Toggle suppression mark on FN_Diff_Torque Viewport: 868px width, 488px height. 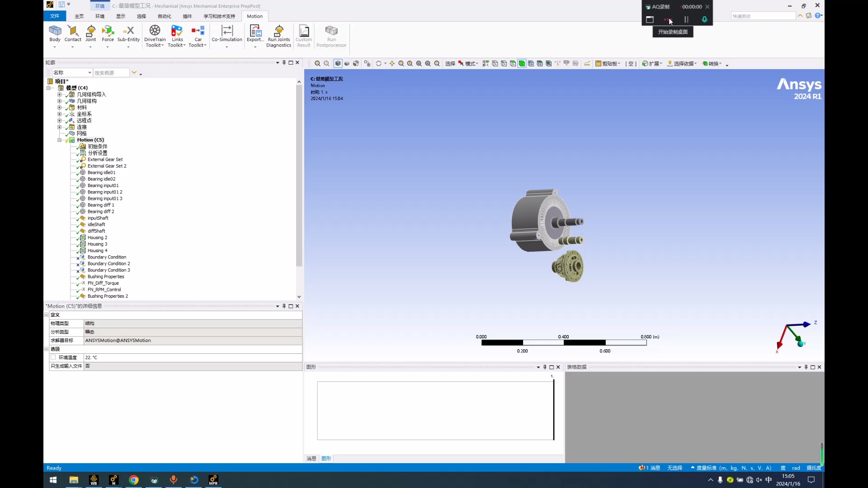pyautogui.click(x=78, y=283)
